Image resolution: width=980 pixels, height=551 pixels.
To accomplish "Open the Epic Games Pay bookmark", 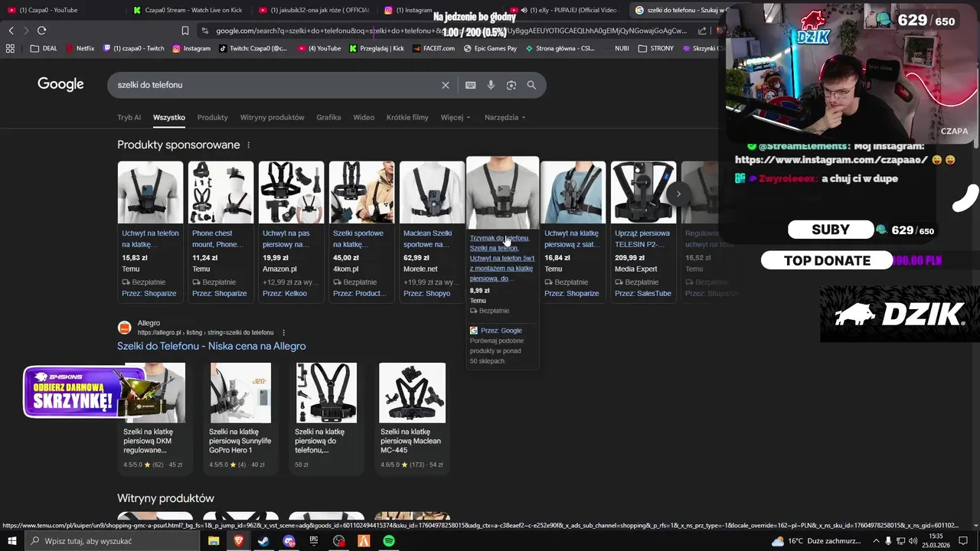I will [x=490, y=48].
